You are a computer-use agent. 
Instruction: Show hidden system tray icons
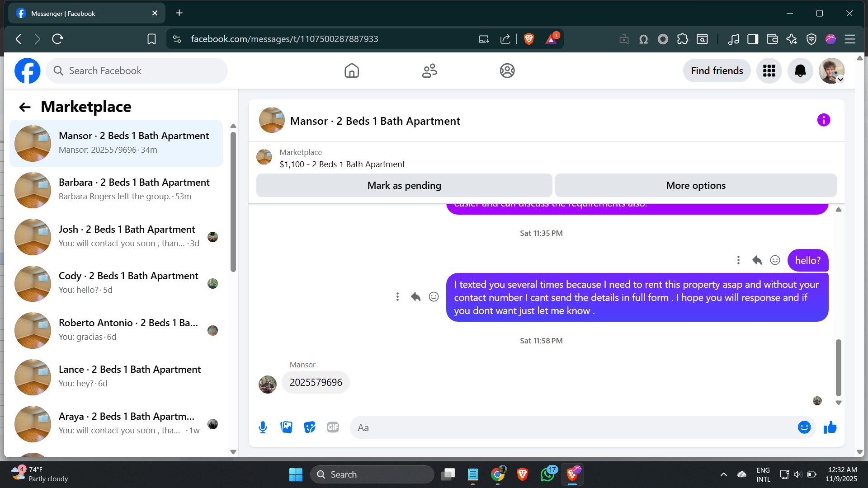click(723, 474)
